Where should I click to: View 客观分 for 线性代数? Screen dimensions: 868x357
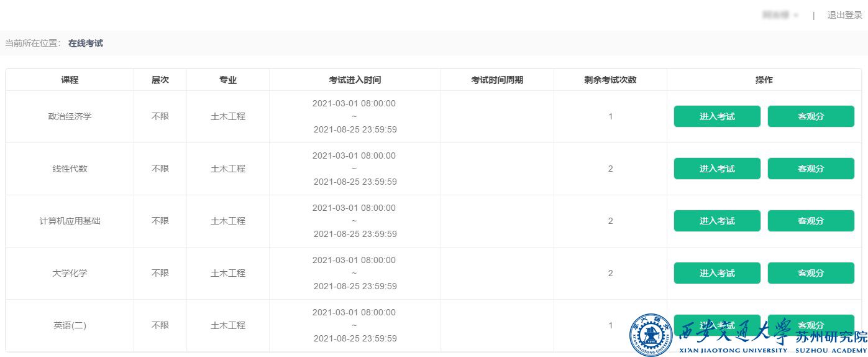[x=811, y=169]
